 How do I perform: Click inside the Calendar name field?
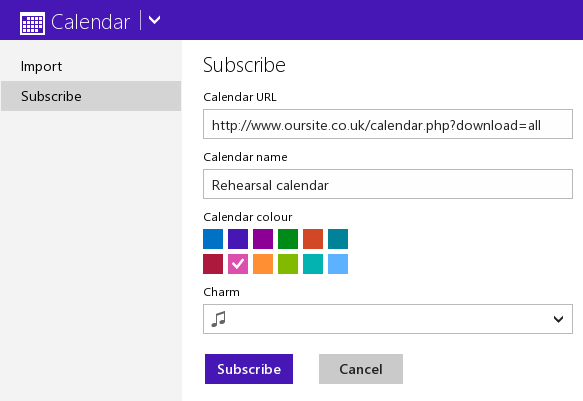click(x=388, y=184)
